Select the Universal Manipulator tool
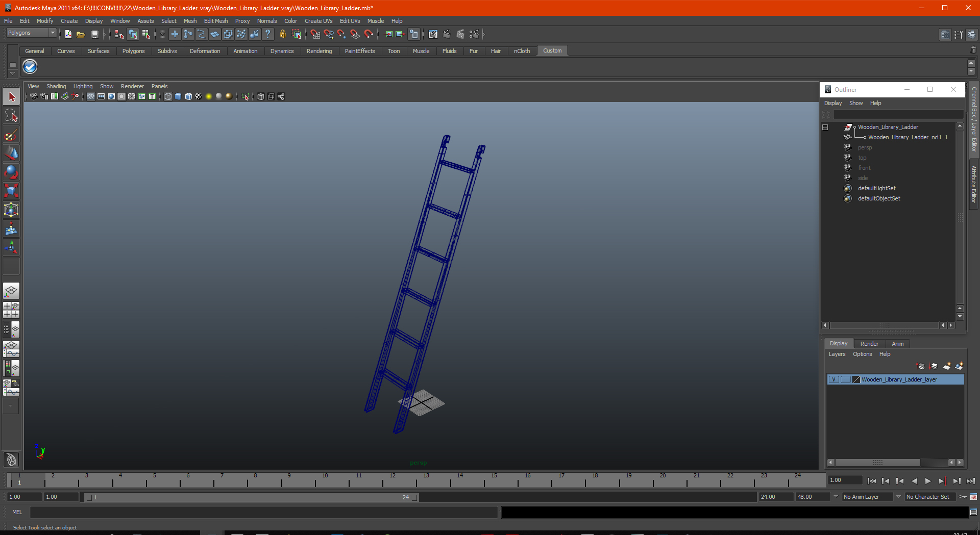 [11, 210]
